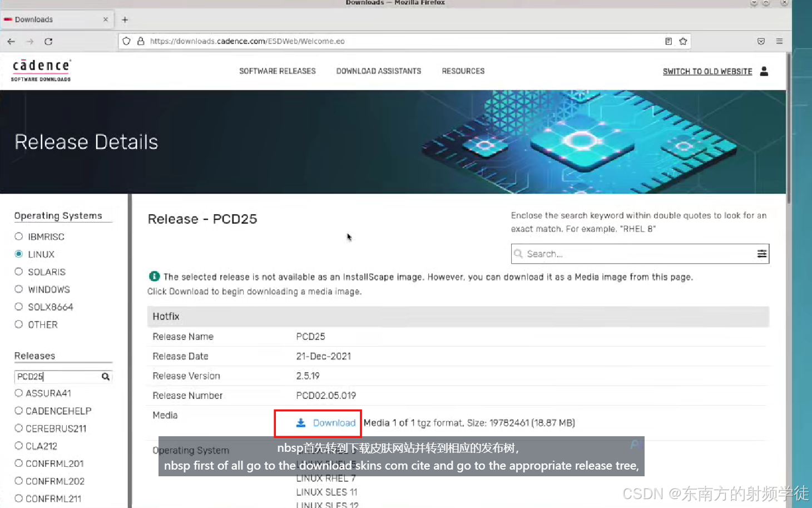
Task: Click the LINUX SLES 11 entry
Action: pyautogui.click(x=326, y=492)
